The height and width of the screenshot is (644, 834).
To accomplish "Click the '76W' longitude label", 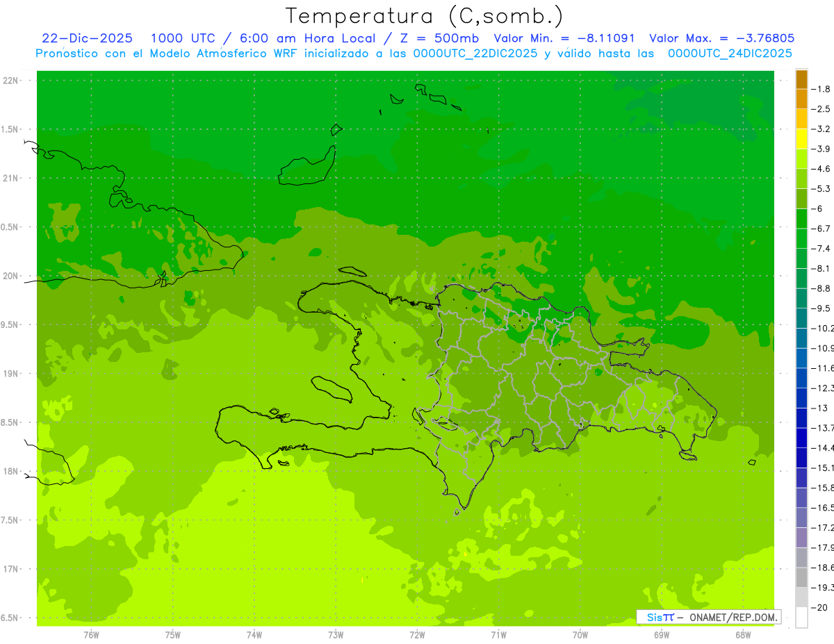I will [x=91, y=634].
